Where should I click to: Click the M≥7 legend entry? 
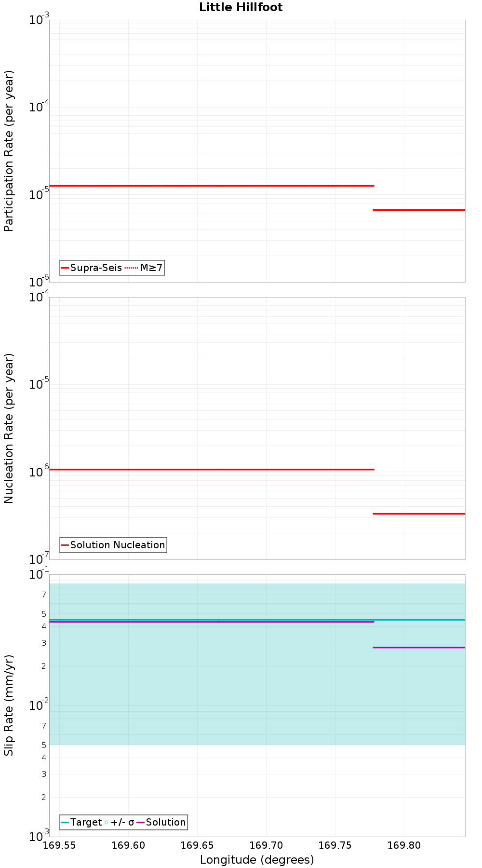(144, 268)
